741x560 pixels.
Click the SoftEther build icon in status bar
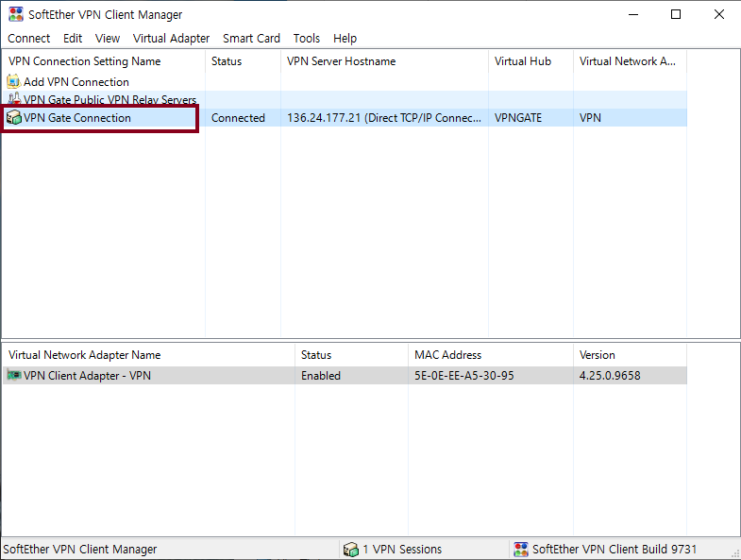[x=521, y=549]
